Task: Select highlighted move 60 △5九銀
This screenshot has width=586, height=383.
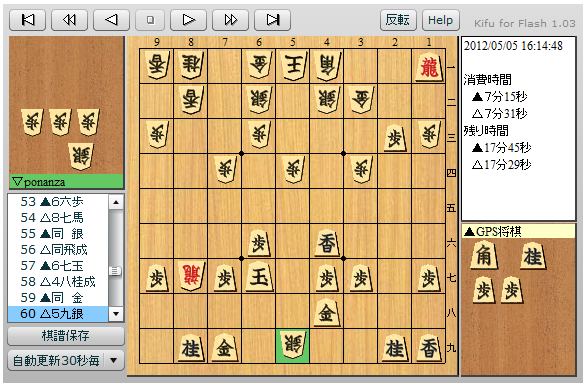Action: pyautogui.click(x=58, y=313)
